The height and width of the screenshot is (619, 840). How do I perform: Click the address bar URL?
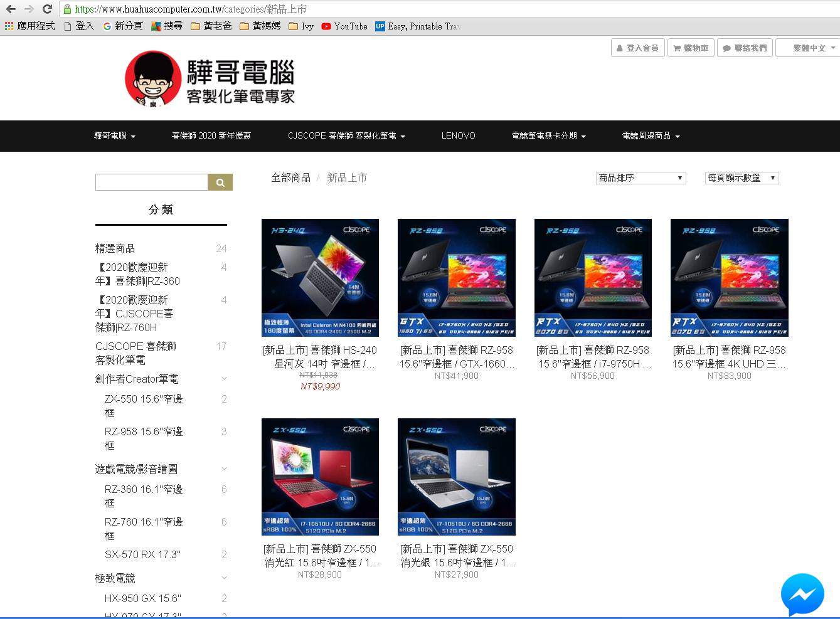click(191, 9)
